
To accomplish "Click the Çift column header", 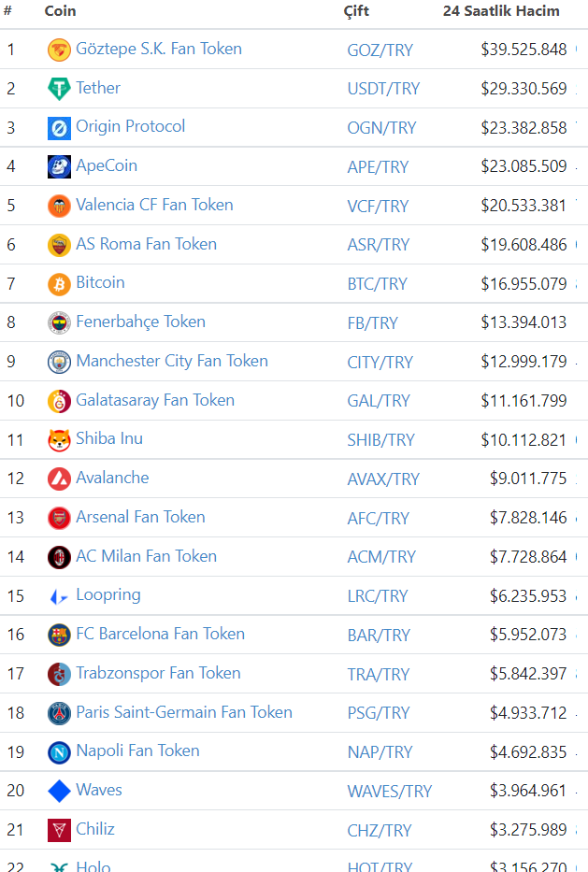I will point(356,11).
